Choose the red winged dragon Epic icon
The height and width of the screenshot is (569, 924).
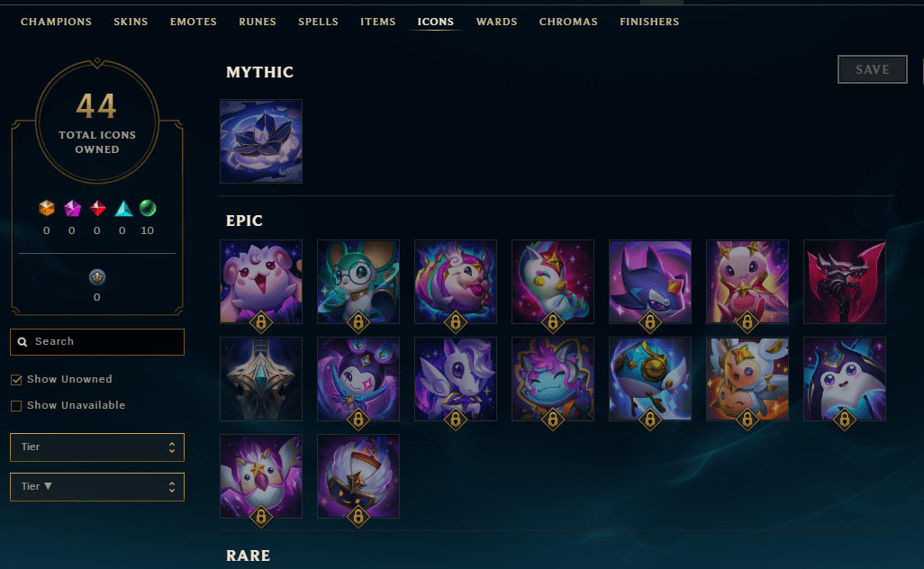tap(845, 282)
